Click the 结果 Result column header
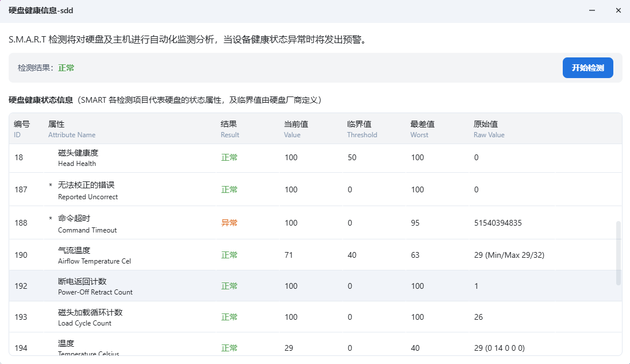630x364 pixels. pyautogui.click(x=230, y=129)
